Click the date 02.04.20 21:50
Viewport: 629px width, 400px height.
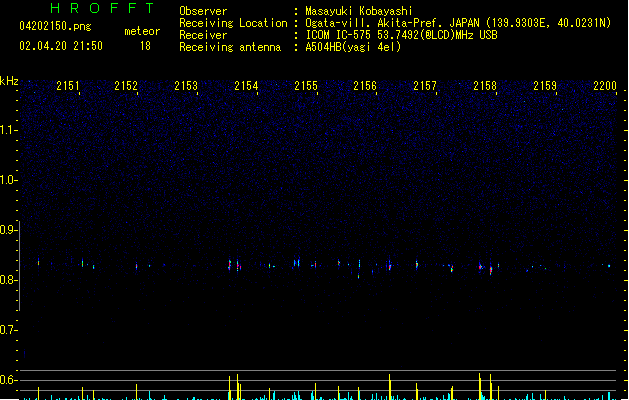[x=61, y=46]
